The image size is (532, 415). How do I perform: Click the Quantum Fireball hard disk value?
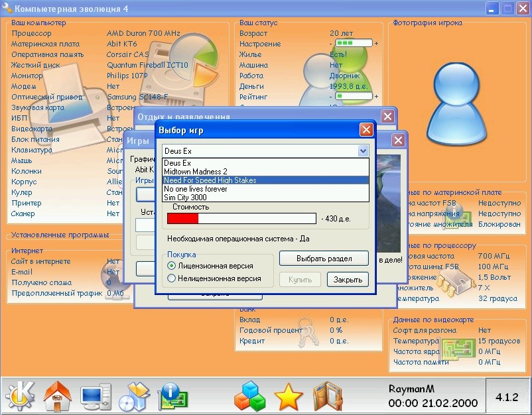(x=147, y=65)
